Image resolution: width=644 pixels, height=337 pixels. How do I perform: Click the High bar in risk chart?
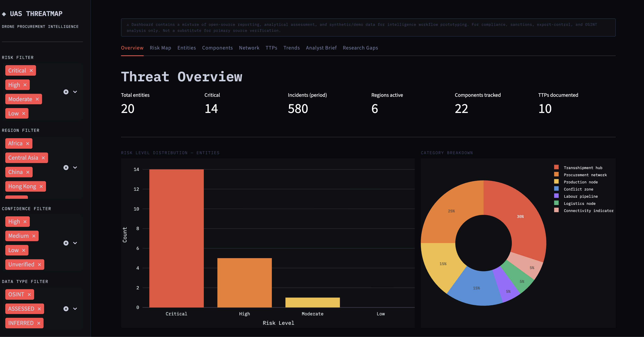(x=245, y=283)
